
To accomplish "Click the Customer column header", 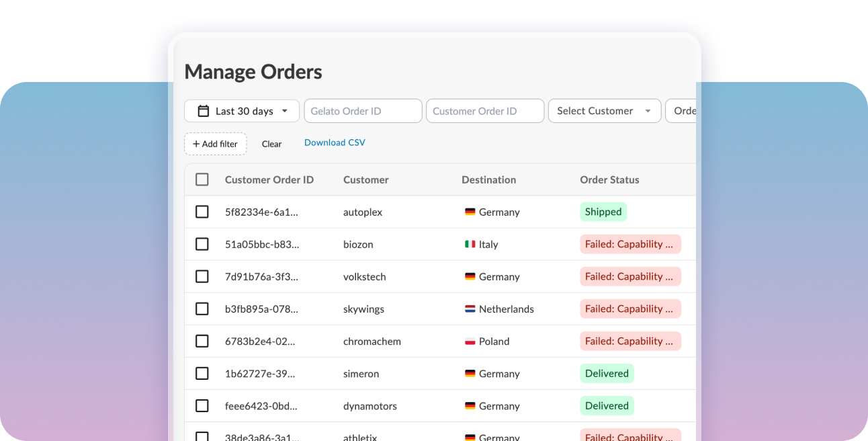I will (366, 179).
